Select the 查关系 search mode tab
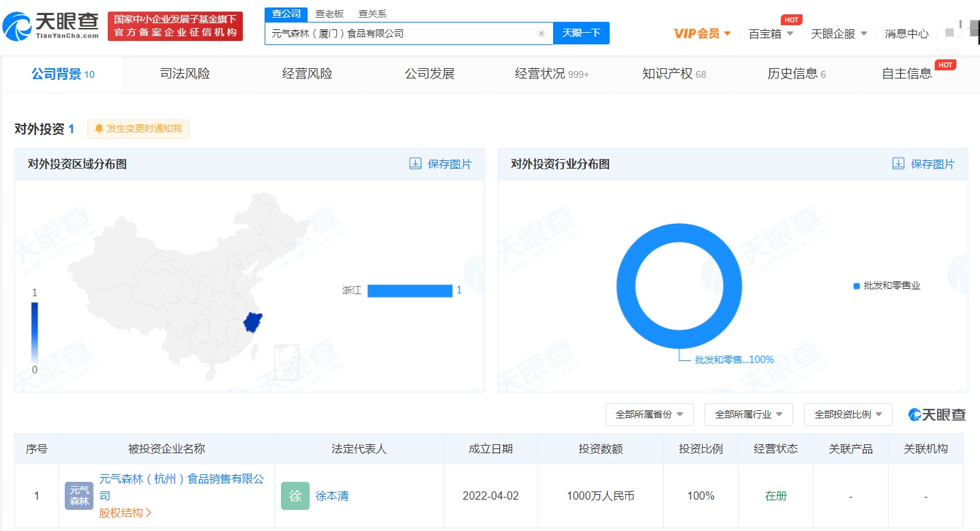 372,14
